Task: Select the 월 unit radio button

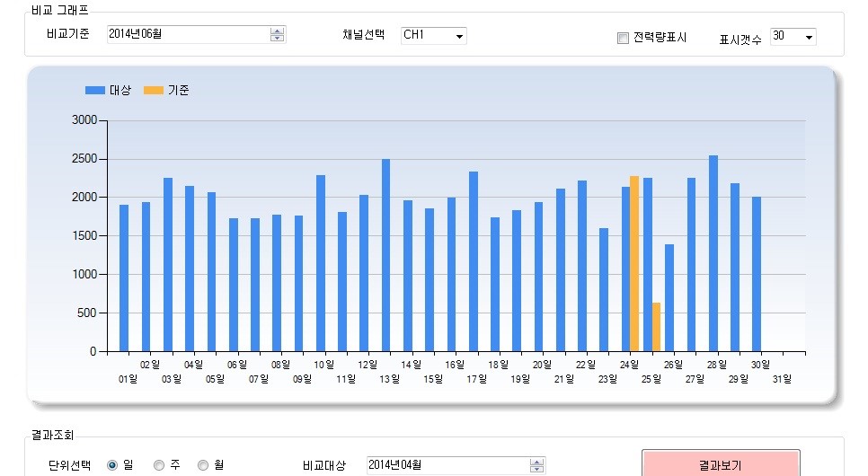Action: [x=203, y=465]
